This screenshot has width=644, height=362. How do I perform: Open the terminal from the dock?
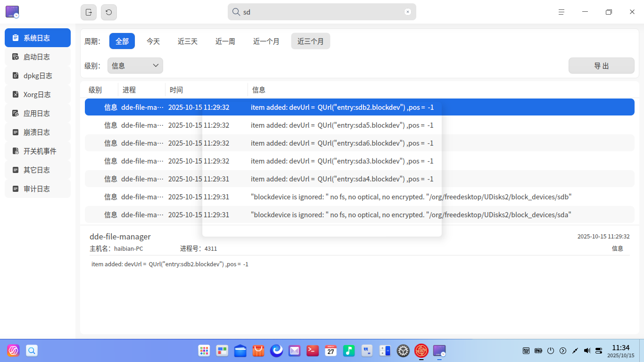[313, 351]
